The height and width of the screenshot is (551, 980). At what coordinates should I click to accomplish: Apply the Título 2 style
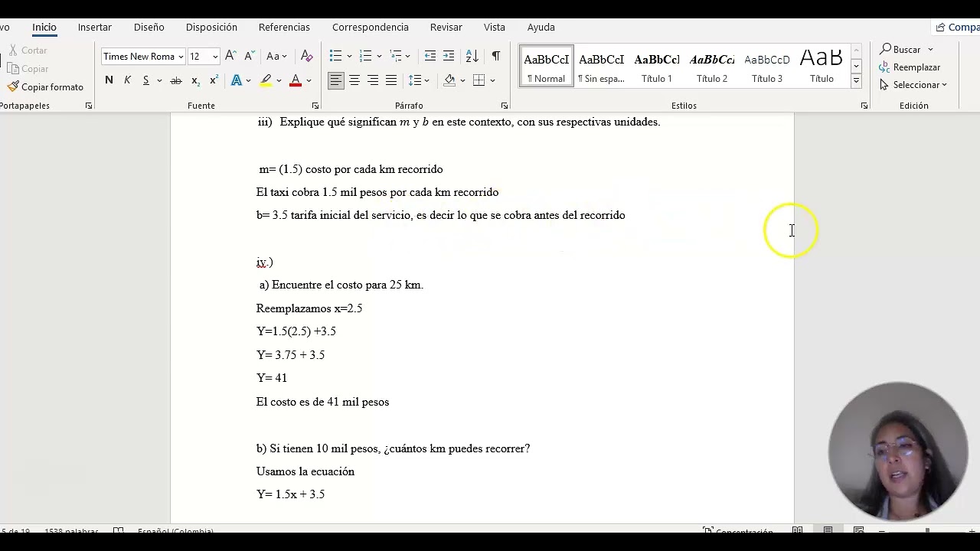click(712, 67)
